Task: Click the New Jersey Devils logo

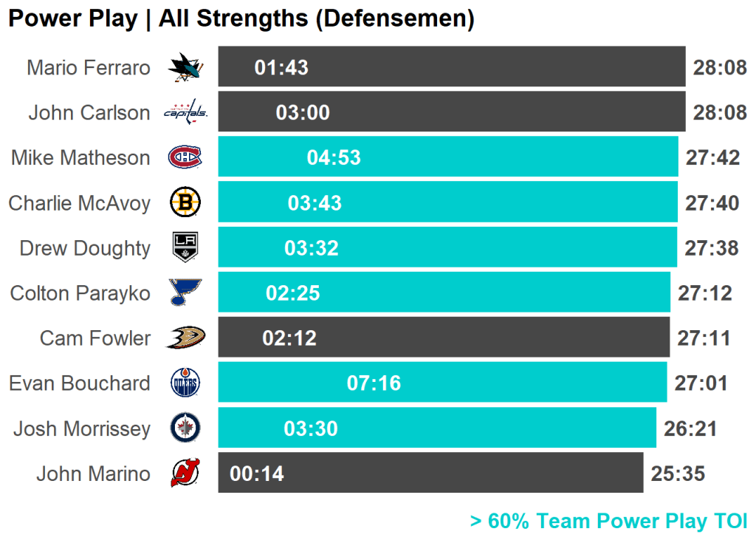Action: click(x=185, y=473)
